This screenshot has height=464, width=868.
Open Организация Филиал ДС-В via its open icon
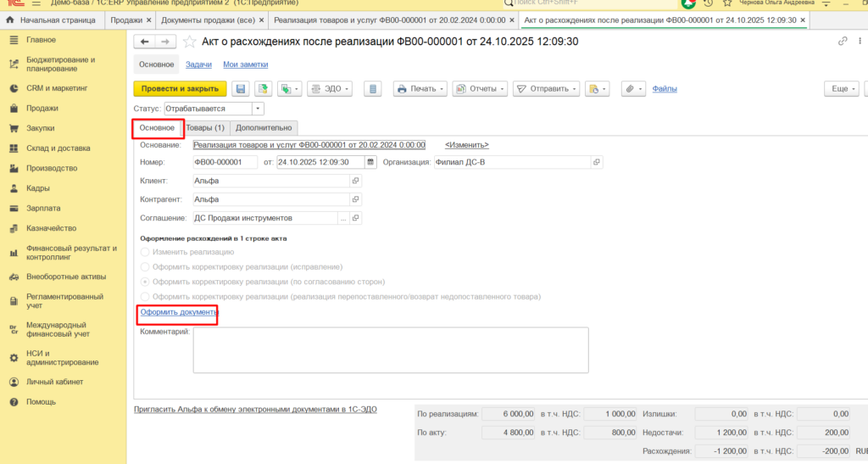click(596, 162)
